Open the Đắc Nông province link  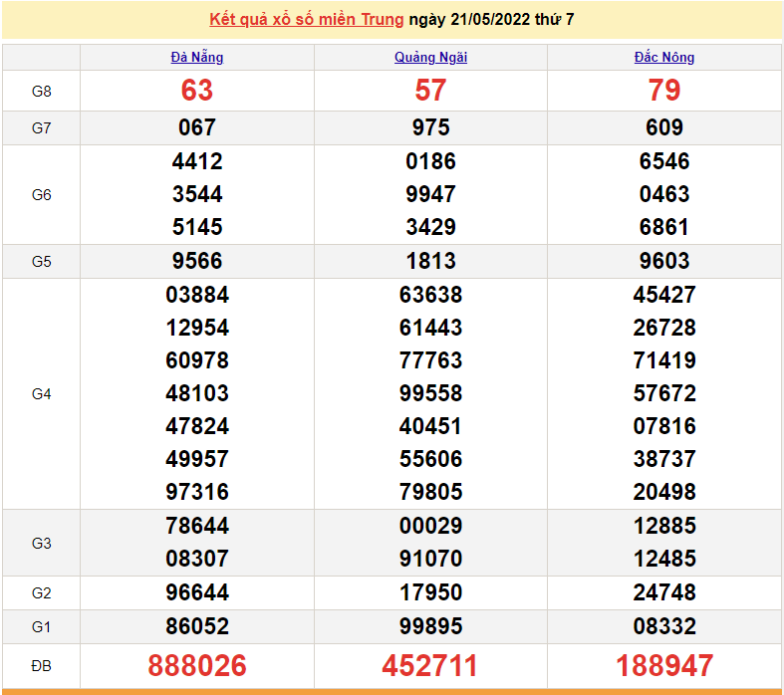coord(664,57)
